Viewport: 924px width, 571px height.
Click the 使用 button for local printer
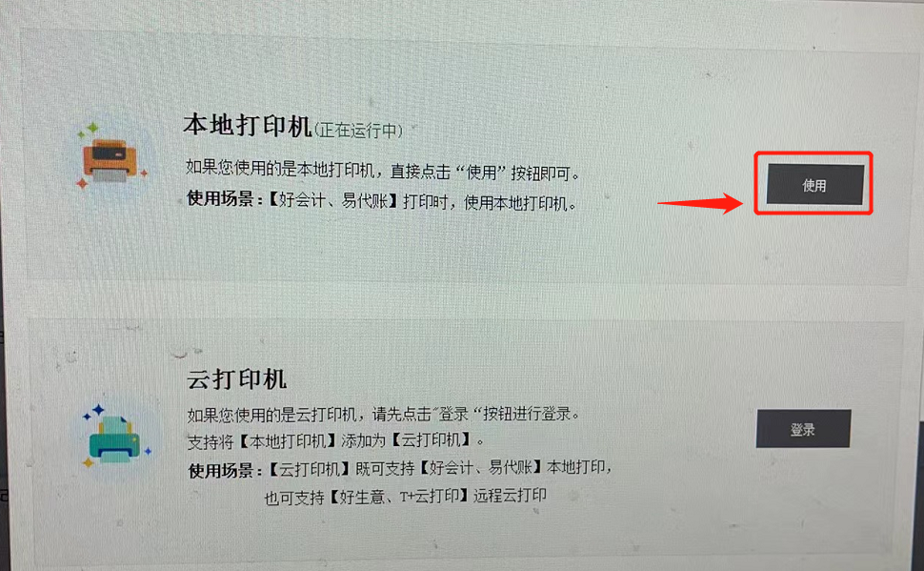coord(814,185)
